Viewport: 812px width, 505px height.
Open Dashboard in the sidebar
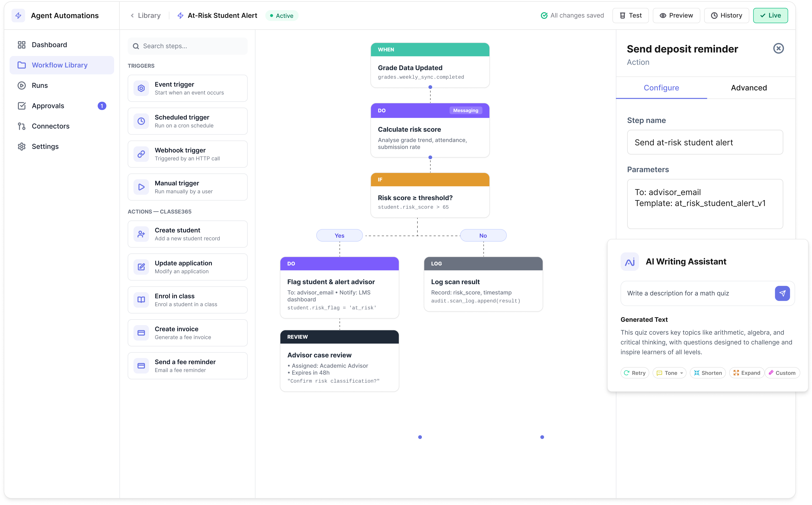pyautogui.click(x=62, y=45)
